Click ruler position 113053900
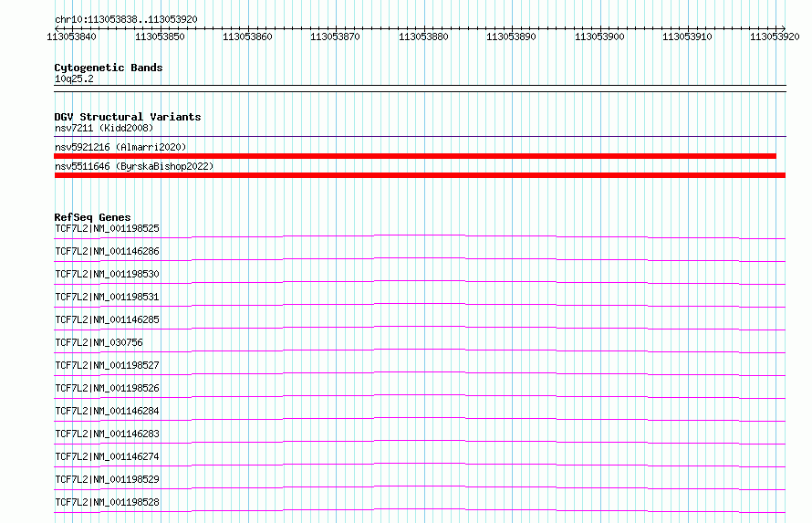The image size is (812, 523). click(x=599, y=37)
